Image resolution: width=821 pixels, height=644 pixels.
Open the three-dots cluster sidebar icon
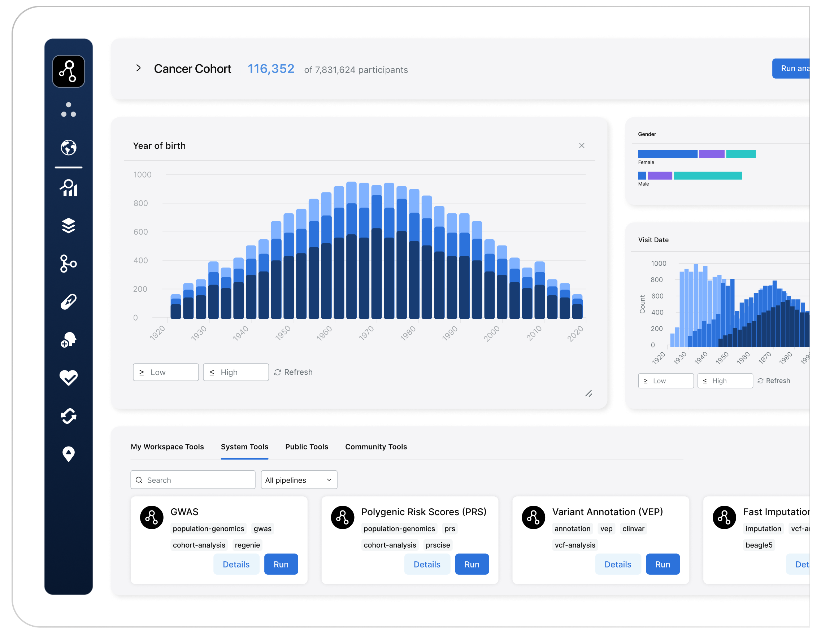coord(69,110)
